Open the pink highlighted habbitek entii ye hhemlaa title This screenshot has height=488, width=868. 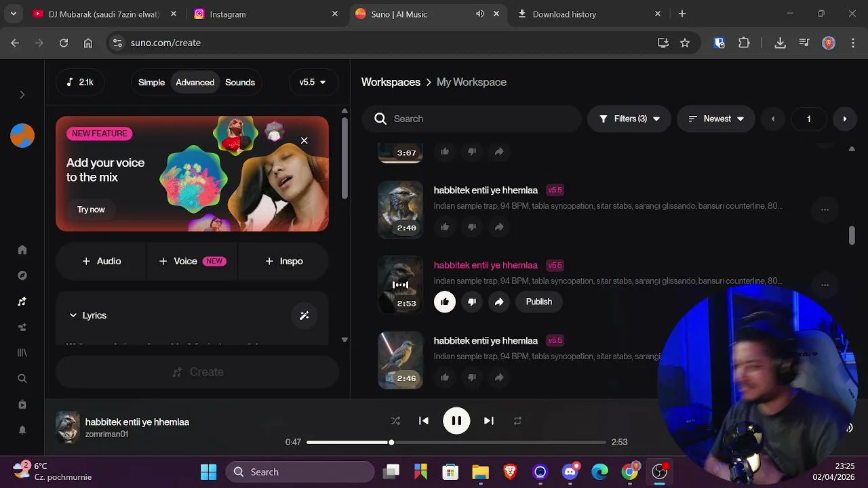click(x=486, y=265)
